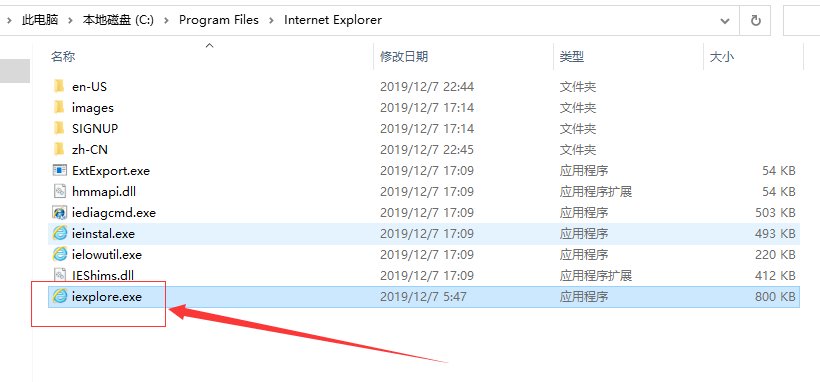Expand the chevron after 本地磁盘 (C:) breadcrumb

[x=166, y=20]
